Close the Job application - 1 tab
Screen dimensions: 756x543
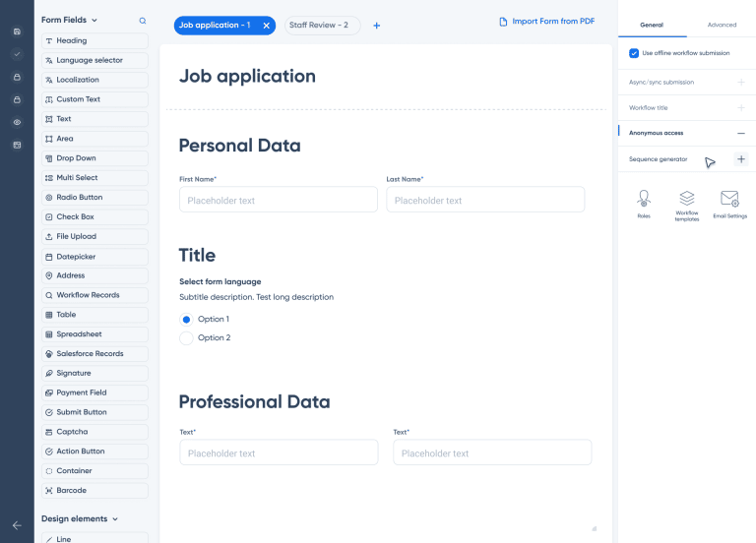point(266,26)
